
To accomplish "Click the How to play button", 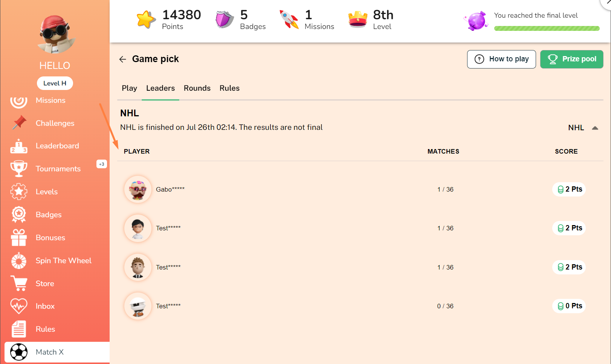I will 501,59.
